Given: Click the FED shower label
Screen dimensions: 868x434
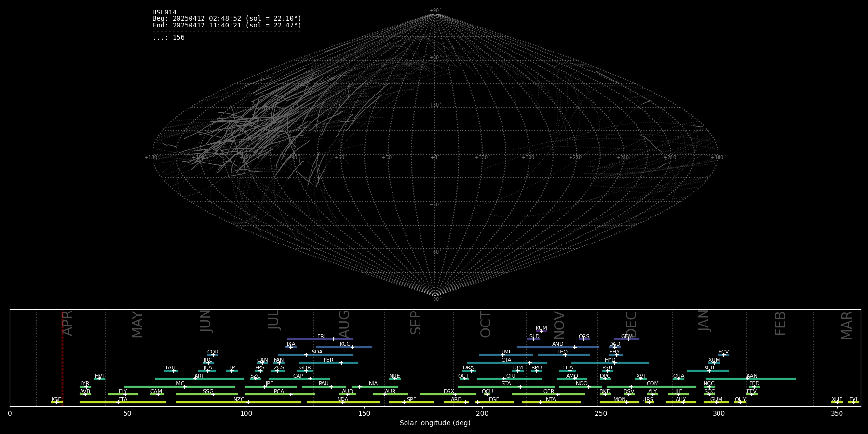Looking at the screenshot, I should 754,384.
